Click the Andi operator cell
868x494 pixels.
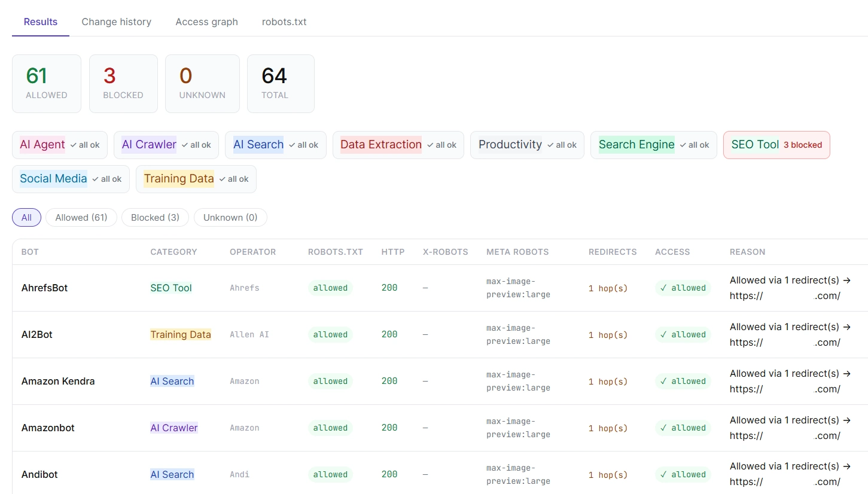click(x=239, y=474)
